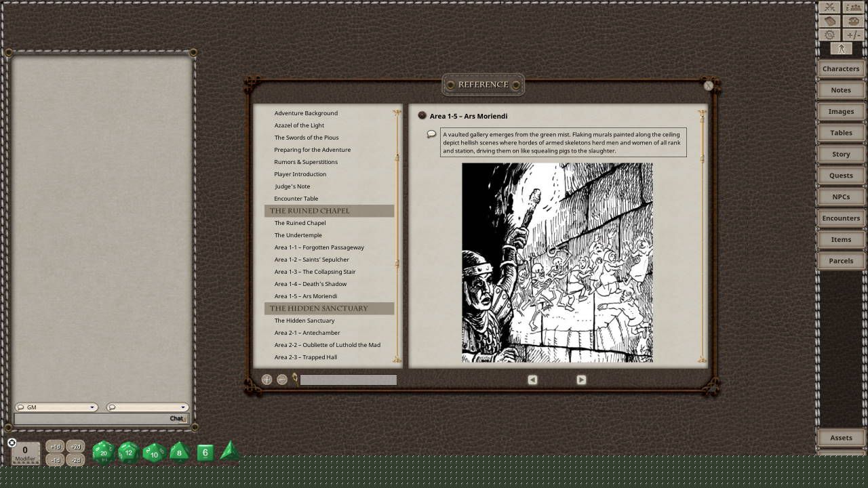Viewport: 868px width, 488px height.
Task: Go to next reference page arrow
Action: pyautogui.click(x=581, y=380)
